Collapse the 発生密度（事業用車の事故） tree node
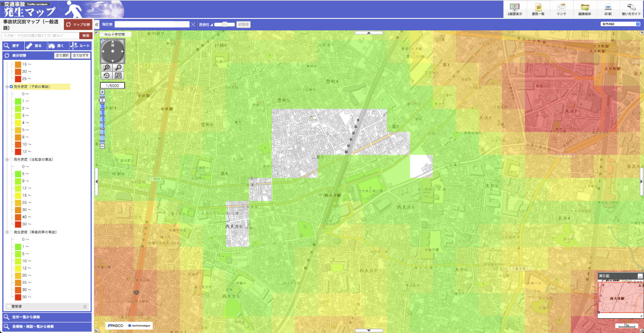Viewport: 644px width, 333px height. (x=7, y=232)
